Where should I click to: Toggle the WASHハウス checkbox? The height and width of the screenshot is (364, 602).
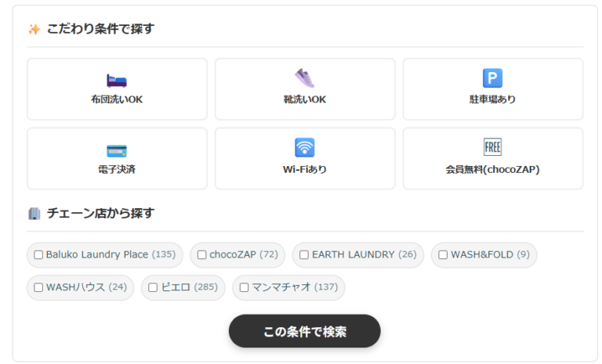tap(38, 287)
